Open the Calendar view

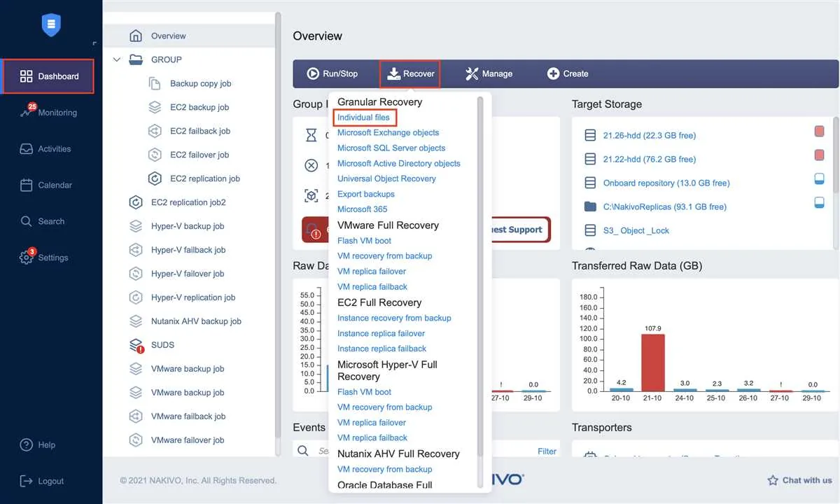(52, 185)
